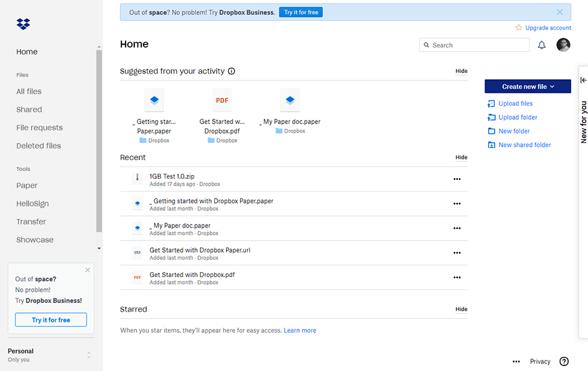Image resolution: width=588 pixels, height=371 pixels.
Task: Open more options for recent My Paper doc.paper
Action: click(457, 228)
